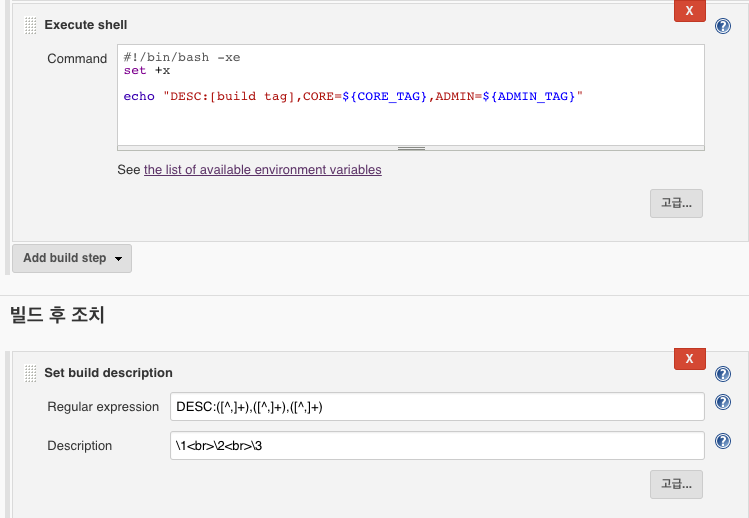Open help for Execute shell step
The height and width of the screenshot is (518, 749).
[723, 26]
